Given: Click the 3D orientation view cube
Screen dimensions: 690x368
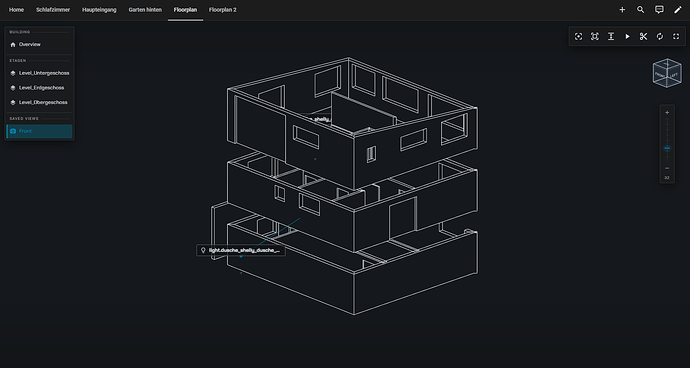Looking at the screenshot, I should [667, 73].
